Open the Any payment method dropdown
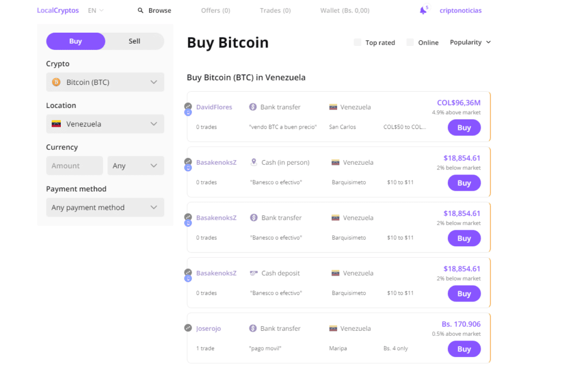Screen dimensions: 588x387 pos(105,207)
